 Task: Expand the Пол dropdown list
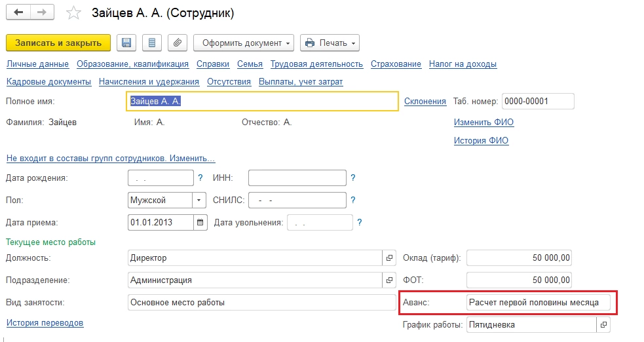point(199,200)
